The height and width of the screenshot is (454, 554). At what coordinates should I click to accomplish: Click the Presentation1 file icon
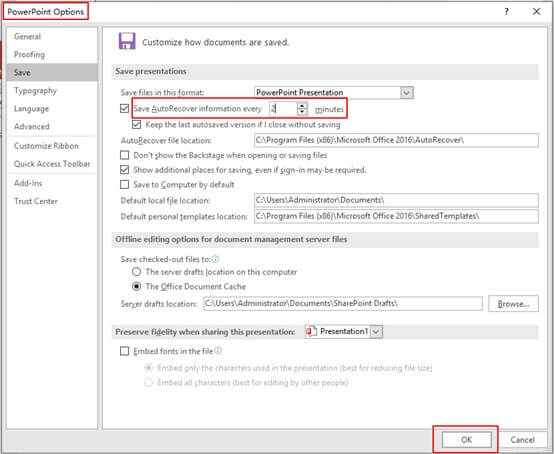click(311, 331)
